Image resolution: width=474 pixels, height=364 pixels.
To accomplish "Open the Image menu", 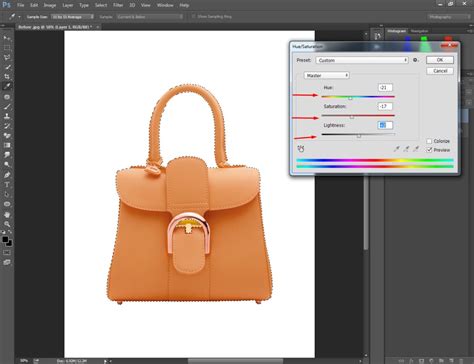I will (x=50, y=5).
